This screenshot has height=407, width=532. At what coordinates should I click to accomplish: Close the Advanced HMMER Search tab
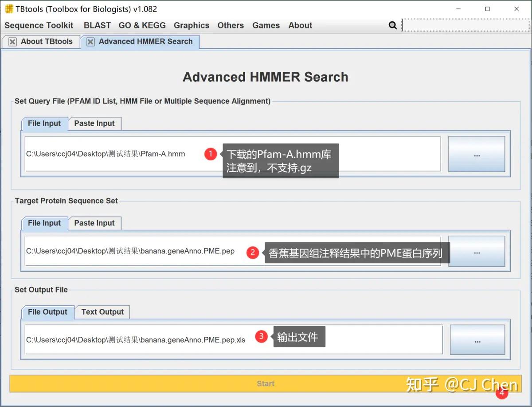tap(90, 41)
